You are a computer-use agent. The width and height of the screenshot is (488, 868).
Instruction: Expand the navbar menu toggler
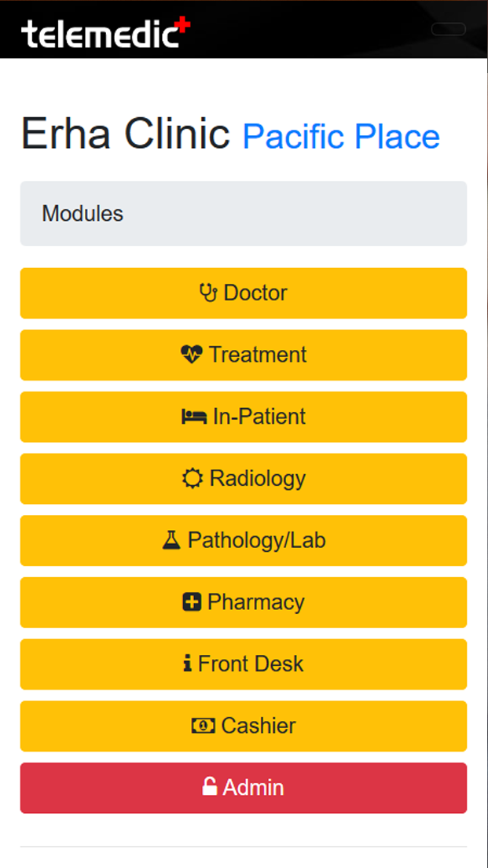coord(449,29)
